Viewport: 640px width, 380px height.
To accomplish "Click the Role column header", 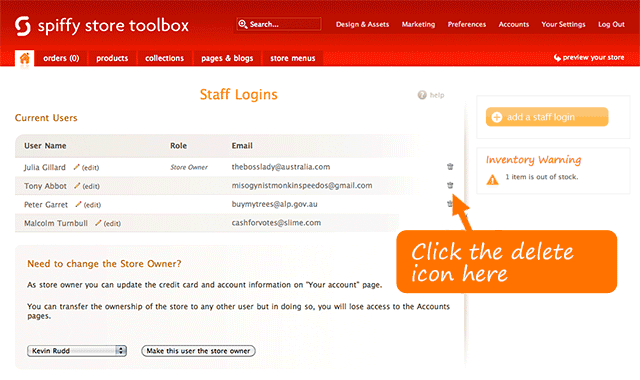I will point(178,146).
